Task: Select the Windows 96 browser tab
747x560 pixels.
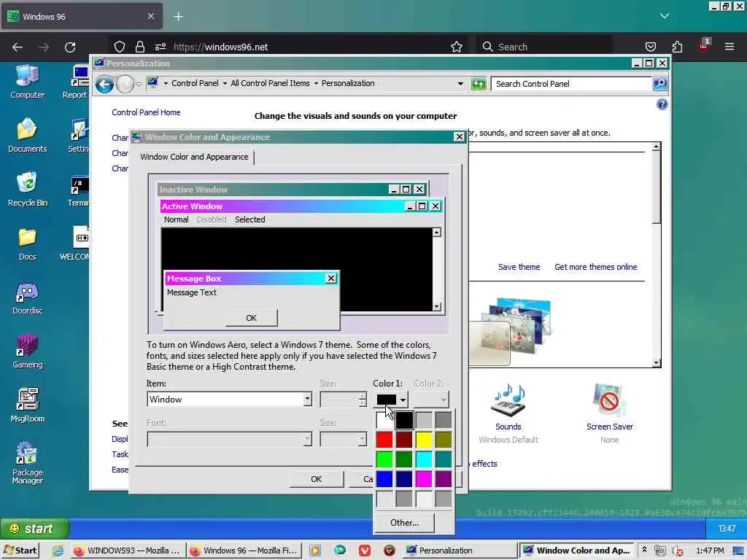Action: pos(82,17)
